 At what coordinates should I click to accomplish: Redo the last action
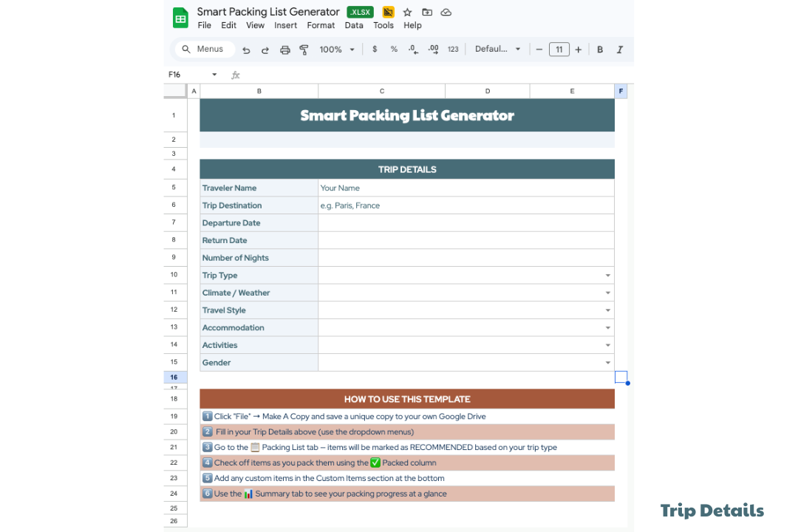pos(265,50)
